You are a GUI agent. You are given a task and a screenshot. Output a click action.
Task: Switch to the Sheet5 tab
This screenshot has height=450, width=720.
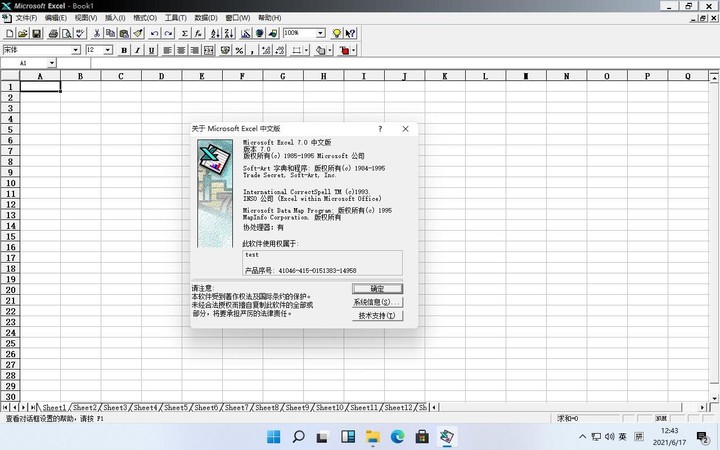coord(175,408)
